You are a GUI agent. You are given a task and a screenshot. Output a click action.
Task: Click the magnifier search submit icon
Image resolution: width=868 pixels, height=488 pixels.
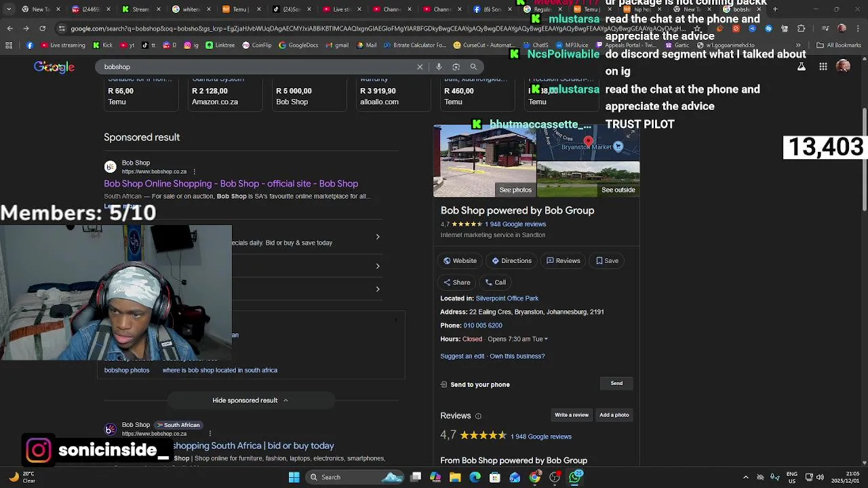pos(473,66)
